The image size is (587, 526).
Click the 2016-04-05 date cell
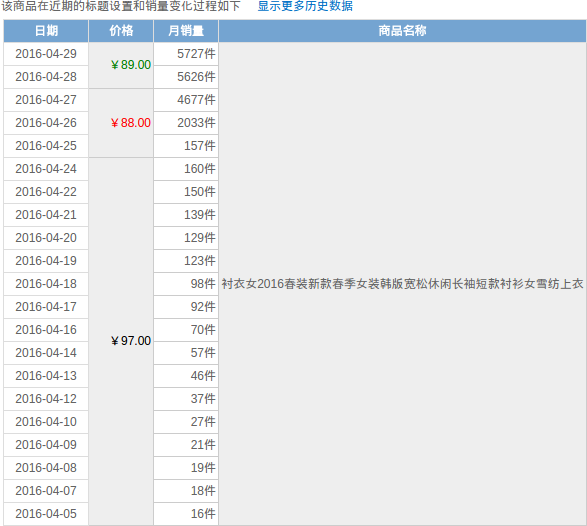click(46, 514)
